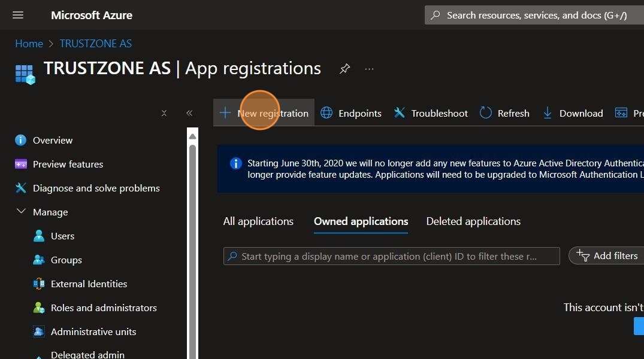Pin the App registrations page
Viewport: 644px width, 359px height.
344,69
